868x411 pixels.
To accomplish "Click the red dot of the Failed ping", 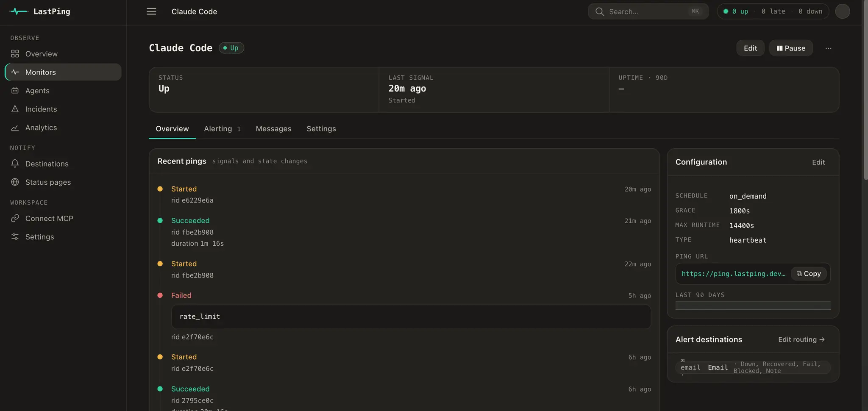I will (160, 295).
